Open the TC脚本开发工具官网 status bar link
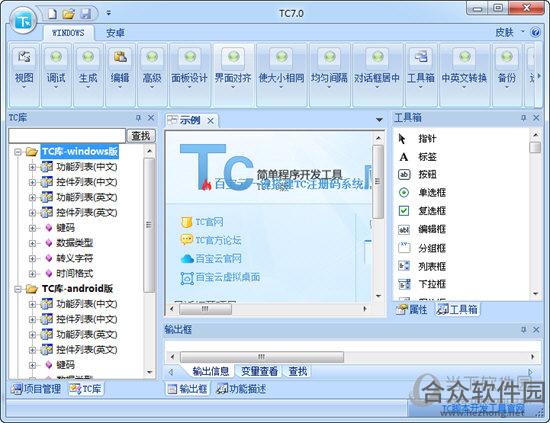This screenshot has width=550, height=423. (483, 409)
